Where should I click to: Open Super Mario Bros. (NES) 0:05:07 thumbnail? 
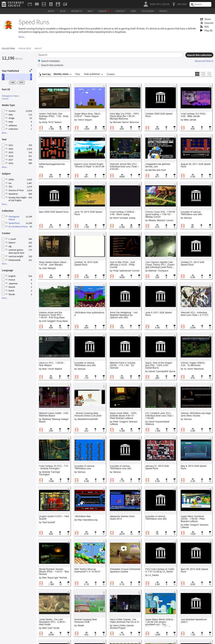point(90,97)
